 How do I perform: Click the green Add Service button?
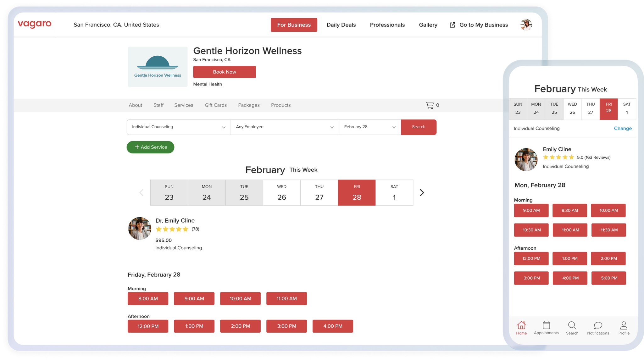pyautogui.click(x=150, y=147)
